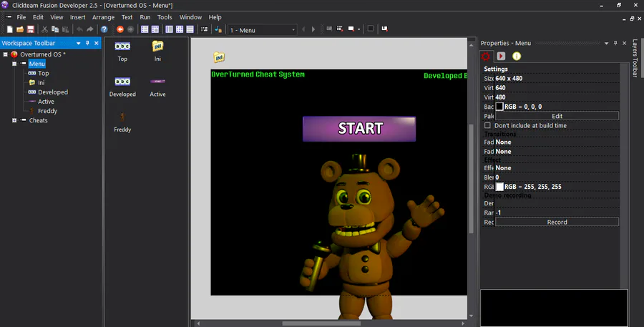
Task: Collapse the Menu frame tree node
Action: 14,64
